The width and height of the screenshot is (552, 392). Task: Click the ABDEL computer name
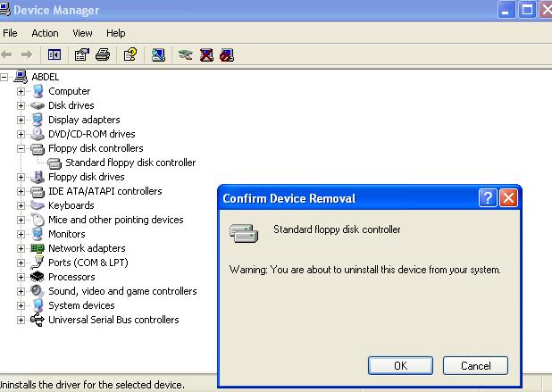pyautogui.click(x=46, y=77)
